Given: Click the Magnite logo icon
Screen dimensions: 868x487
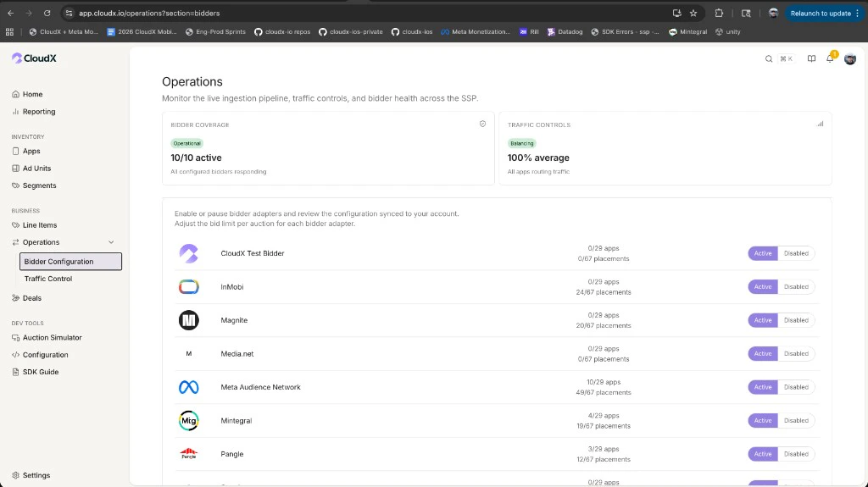Looking at the screenshot, I should tap(189, 320).
